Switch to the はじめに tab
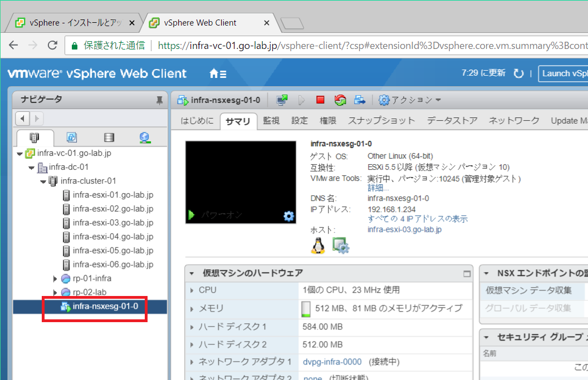The image size is (588, 380). [197, 121]
